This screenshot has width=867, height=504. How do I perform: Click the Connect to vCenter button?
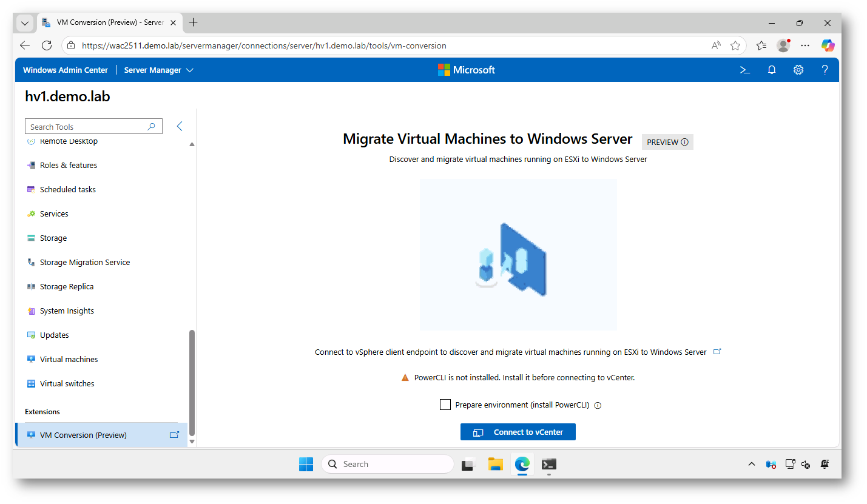pos(518,432)
